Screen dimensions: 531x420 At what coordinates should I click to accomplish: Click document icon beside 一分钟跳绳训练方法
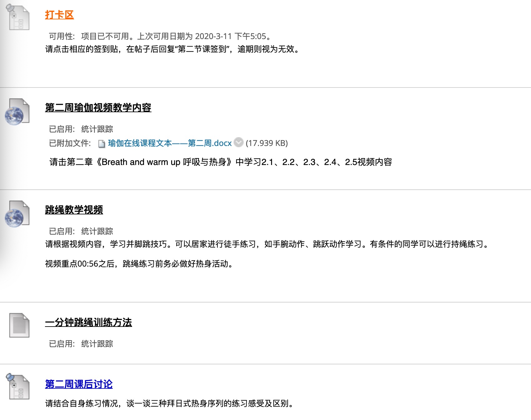click(x=19, y=325)
